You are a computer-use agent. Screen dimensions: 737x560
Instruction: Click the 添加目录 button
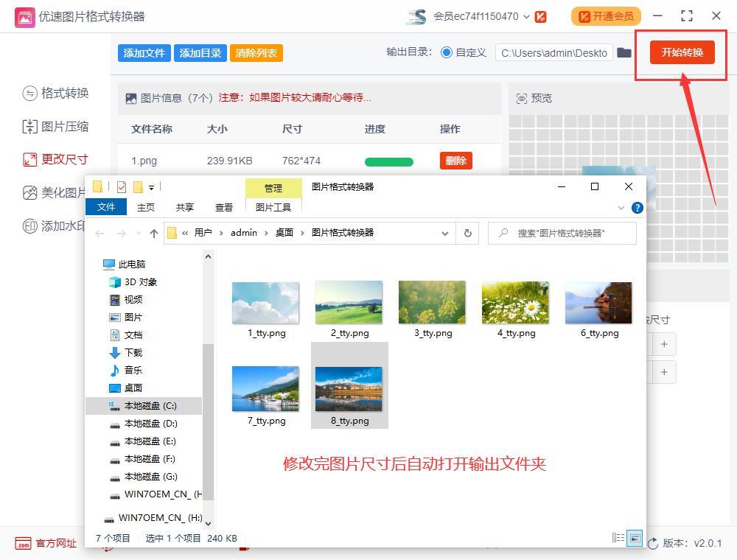tap(200, 53)
